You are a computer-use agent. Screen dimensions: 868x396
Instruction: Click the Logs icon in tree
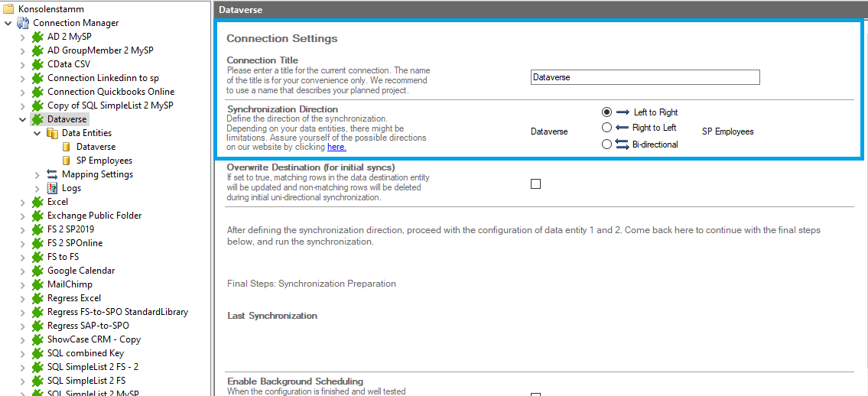(x=52, y=188)
